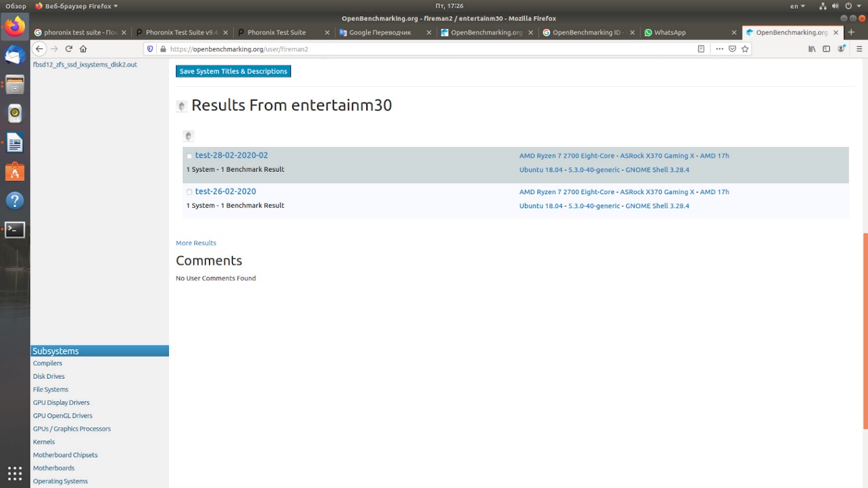The width and height of the screenshot is (868, 488).
Task: Open the Compilers subsystem link
Action: coord(47,363)
